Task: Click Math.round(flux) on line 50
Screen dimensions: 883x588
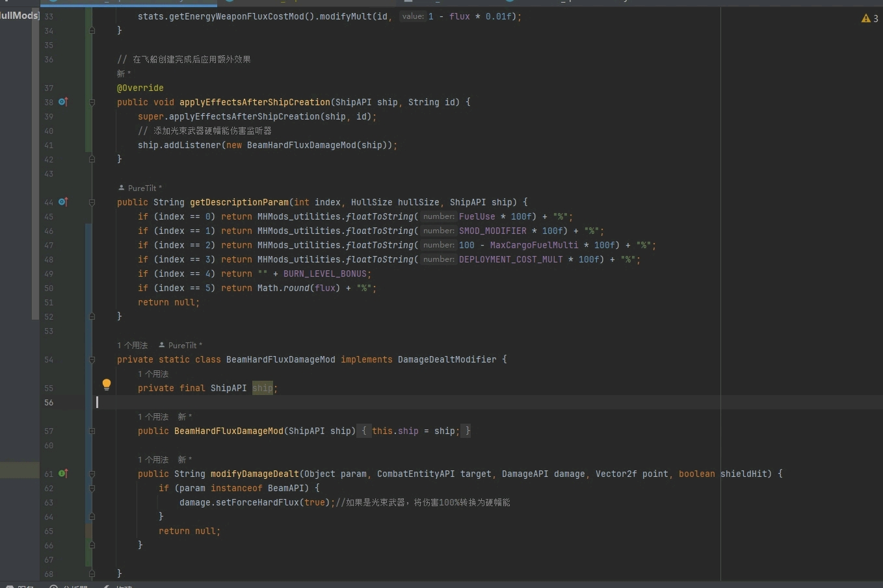Action: (x=299, y=288)
